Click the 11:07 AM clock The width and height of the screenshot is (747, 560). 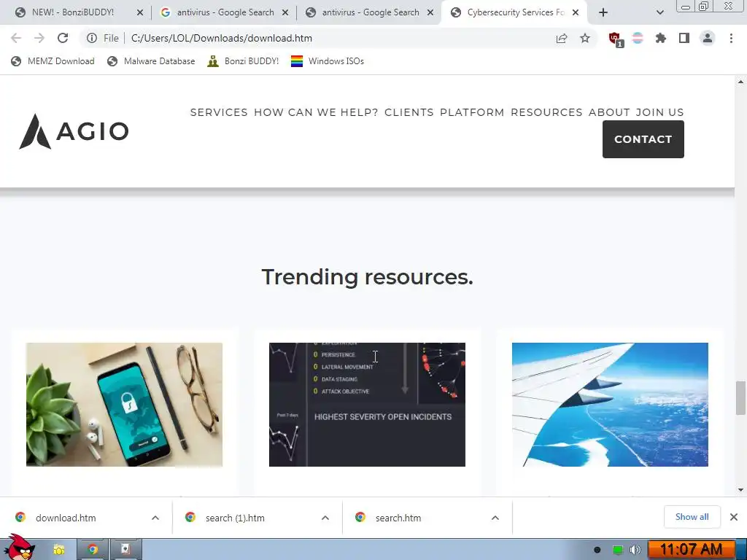pos(692,550)
